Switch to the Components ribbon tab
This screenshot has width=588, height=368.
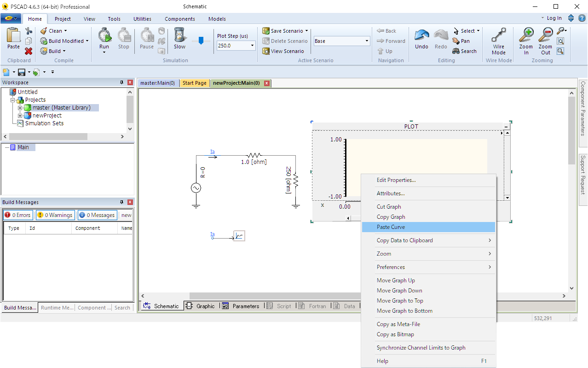pyautogui.click(x=179, y=19)
